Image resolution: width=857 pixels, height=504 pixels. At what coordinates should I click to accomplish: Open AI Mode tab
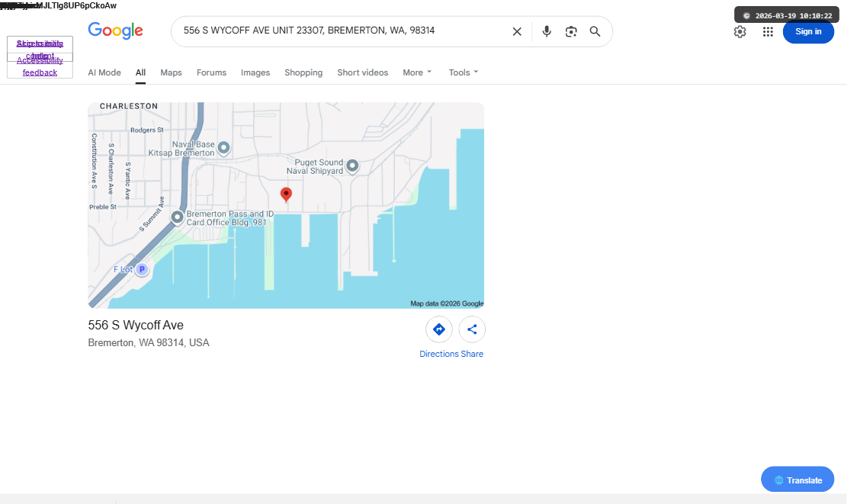[104, 72]
